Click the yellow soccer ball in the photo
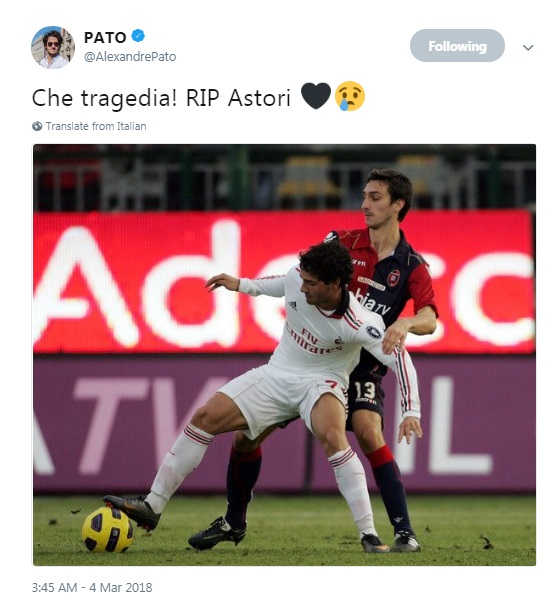The image size is (548, 604). point(107,529)
